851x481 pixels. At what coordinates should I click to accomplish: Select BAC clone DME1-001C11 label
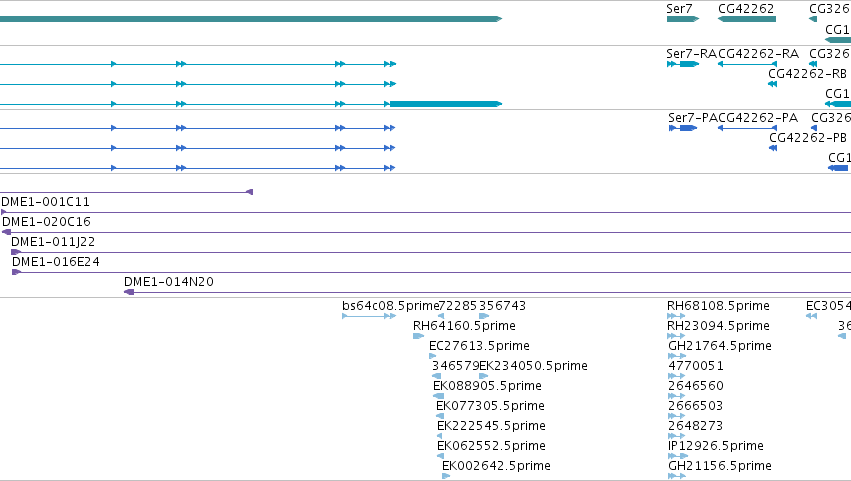click(x=46, y=202)
